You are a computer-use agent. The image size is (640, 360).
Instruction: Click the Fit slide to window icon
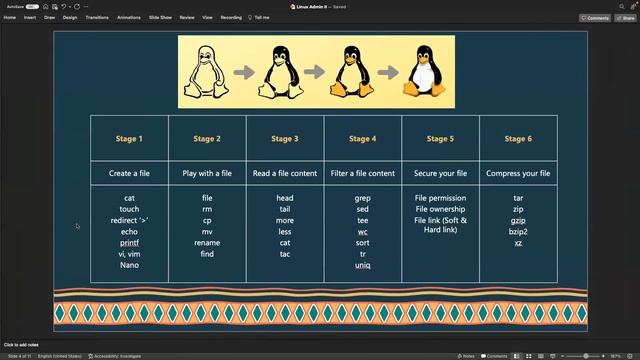(630, 356)
